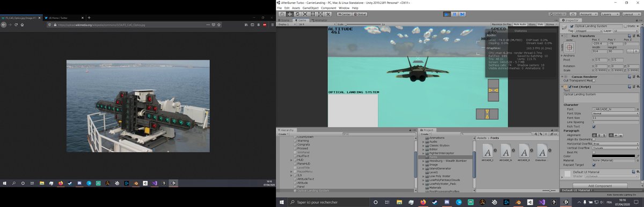Open the Assets menu in Unity

[296, 8]
